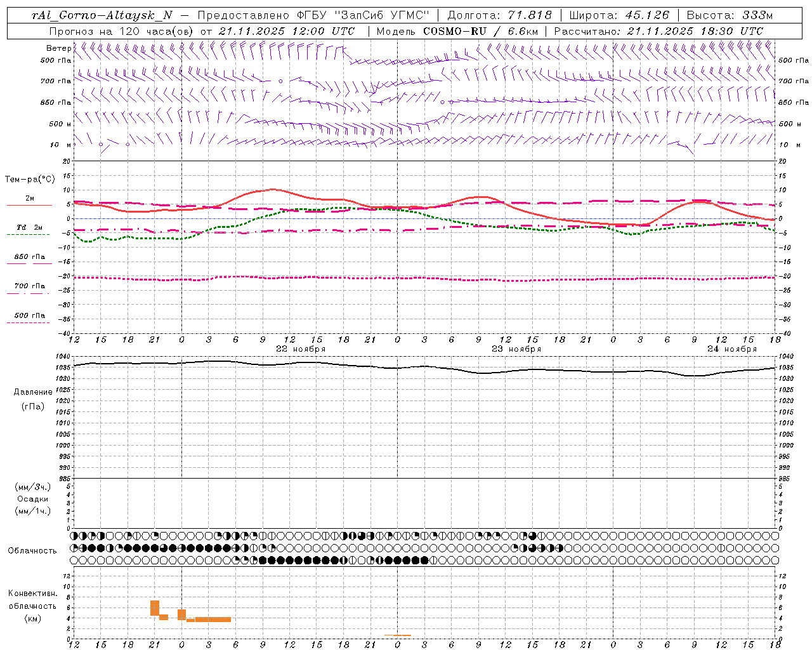
Task: Click the tallest orange convective cloud bar
Action: click(155, 607)
